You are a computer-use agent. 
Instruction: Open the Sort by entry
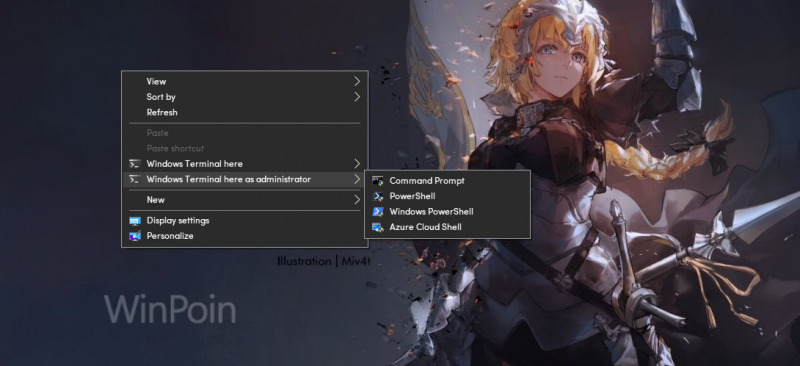(244, 96)
